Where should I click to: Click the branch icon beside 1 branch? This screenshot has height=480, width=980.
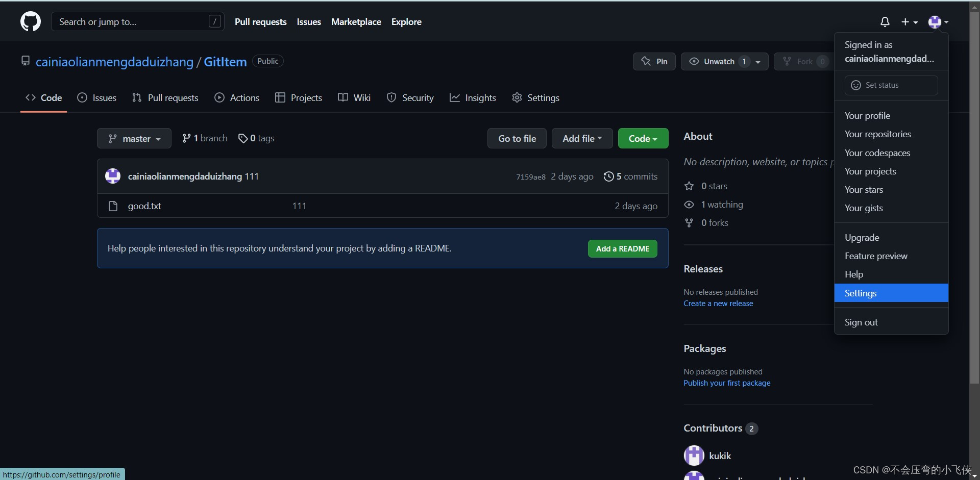pos(186,138)
